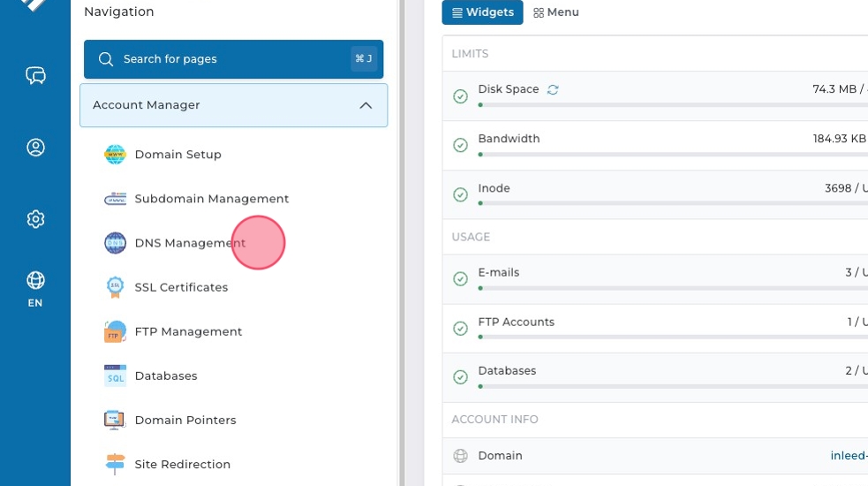Click the SSL Certificates badge icon
This screenshot has width=868, height=486.
115,287
